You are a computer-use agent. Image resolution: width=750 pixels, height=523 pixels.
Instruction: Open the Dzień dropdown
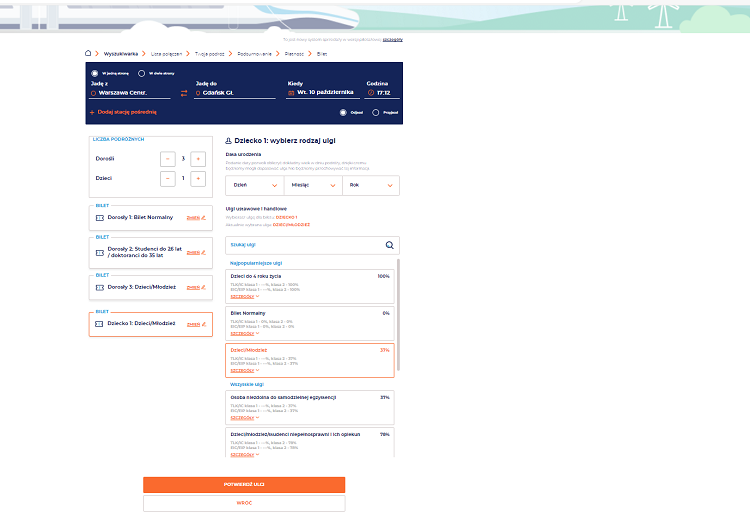point(254,185)
